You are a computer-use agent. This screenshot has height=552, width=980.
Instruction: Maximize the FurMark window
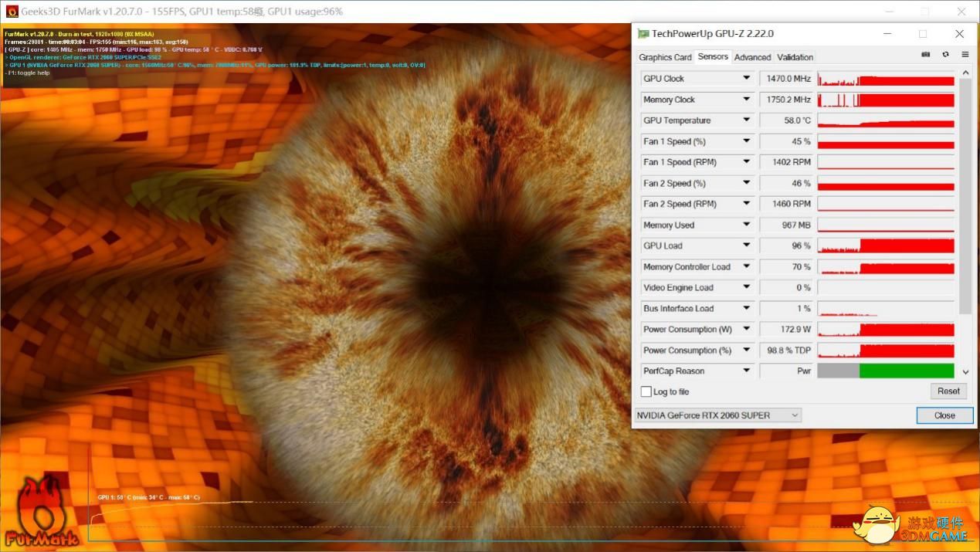pos(925,12)
